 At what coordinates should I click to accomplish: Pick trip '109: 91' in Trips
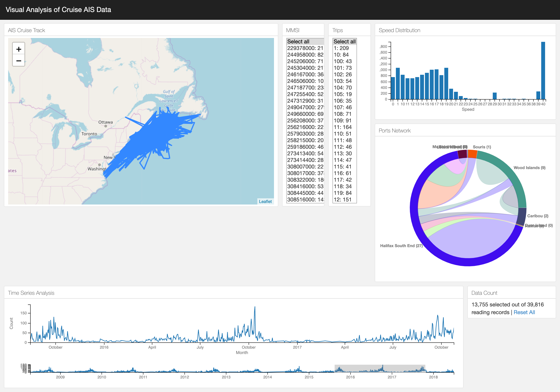(x=344, y=120)
